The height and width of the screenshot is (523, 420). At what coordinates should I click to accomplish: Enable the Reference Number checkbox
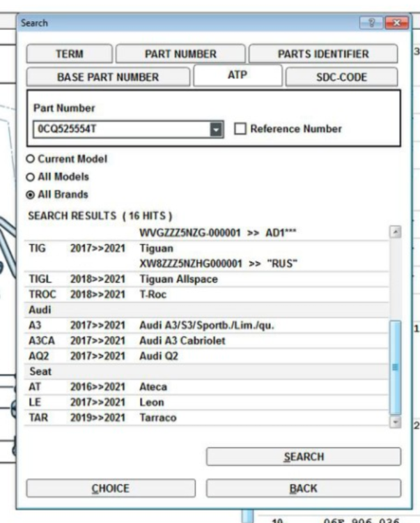[240, 129]
